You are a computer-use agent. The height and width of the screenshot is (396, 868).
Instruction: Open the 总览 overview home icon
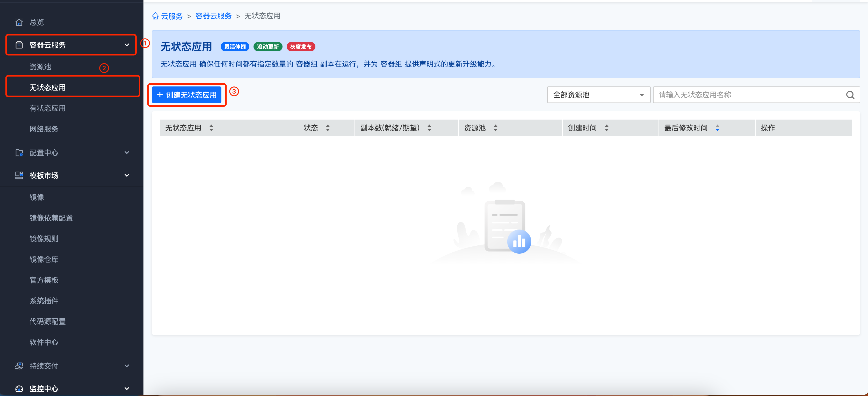[19, 22]
